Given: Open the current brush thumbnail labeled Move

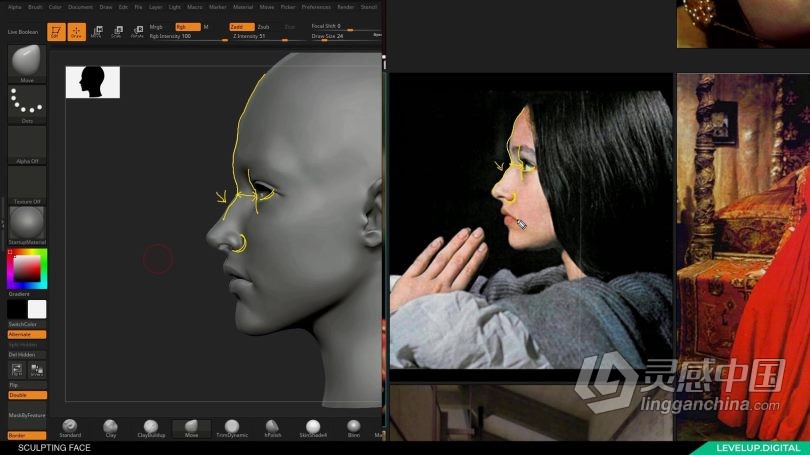Looking at the screenshot, I should (27, 64).
